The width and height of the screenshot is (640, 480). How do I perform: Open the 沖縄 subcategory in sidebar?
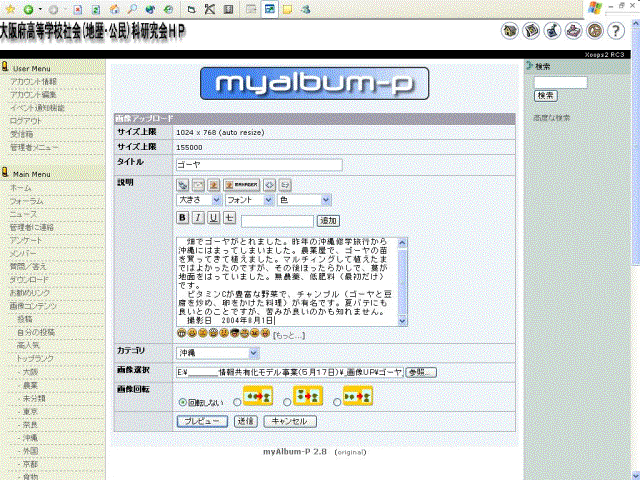click(30, 438)
